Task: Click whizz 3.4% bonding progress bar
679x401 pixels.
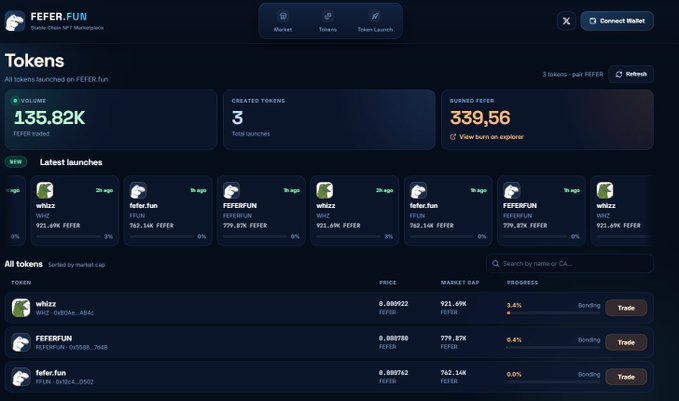Action: pyautogui.click(x=553, y=313)
